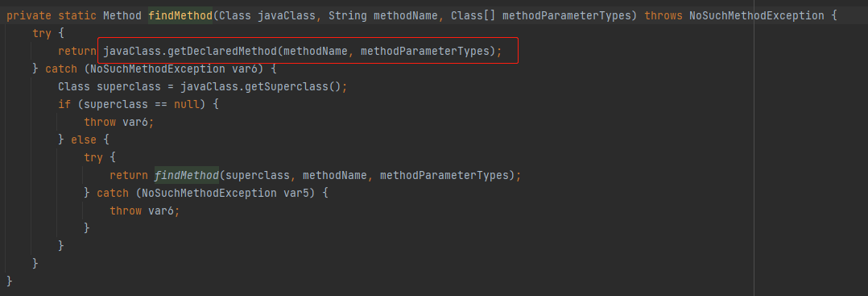Click the last 'throw var6;' statement
Image resolution: width=868 pixels, height=296 pixels.
click(x=145, y=211)
